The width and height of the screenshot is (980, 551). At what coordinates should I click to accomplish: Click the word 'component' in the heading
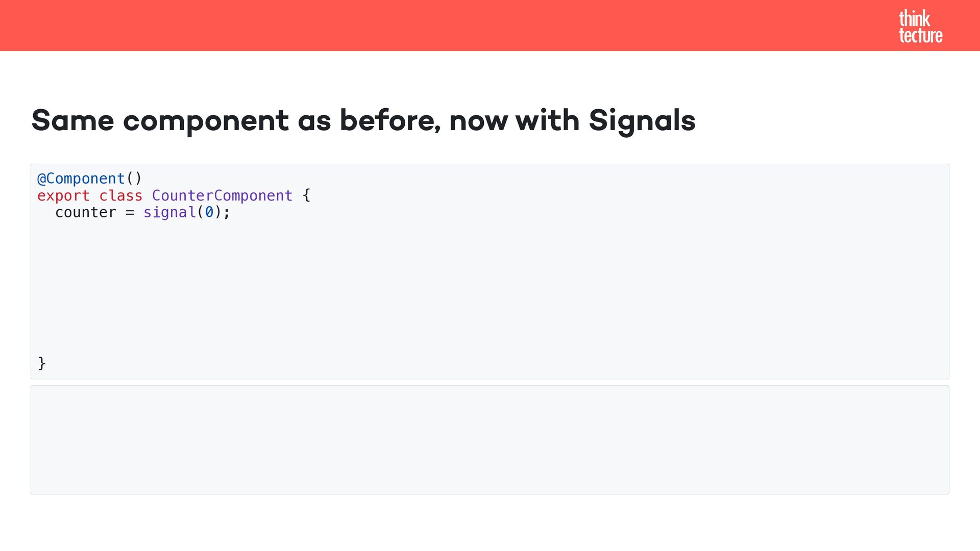[x=206, y=121]
